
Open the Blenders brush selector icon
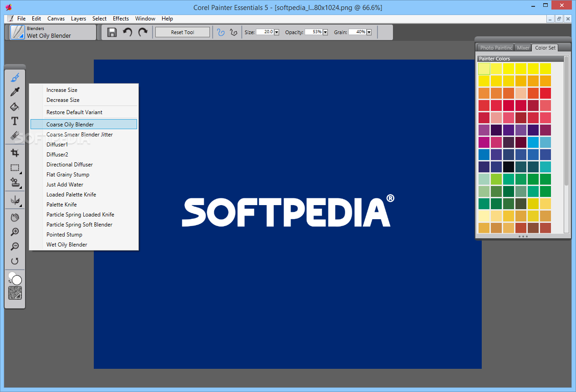17,32
